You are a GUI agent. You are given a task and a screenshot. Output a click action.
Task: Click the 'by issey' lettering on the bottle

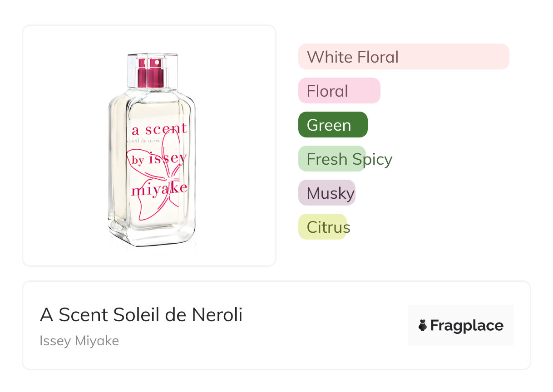159,159
